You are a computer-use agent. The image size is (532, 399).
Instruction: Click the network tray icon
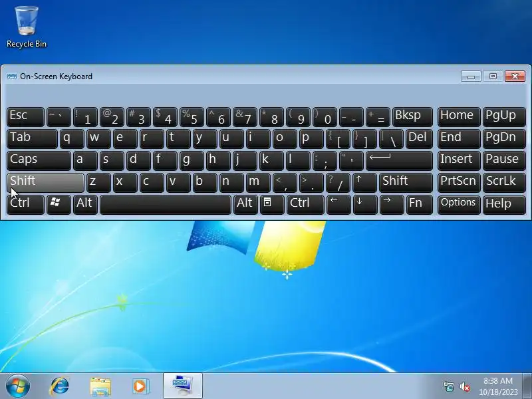[448, 386]
